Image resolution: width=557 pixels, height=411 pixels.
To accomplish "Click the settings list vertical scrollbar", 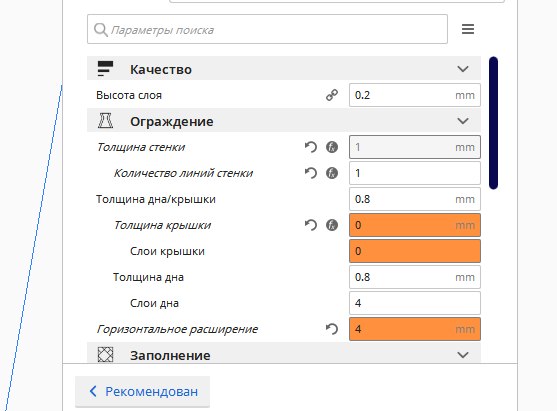I will coord(493,123).
